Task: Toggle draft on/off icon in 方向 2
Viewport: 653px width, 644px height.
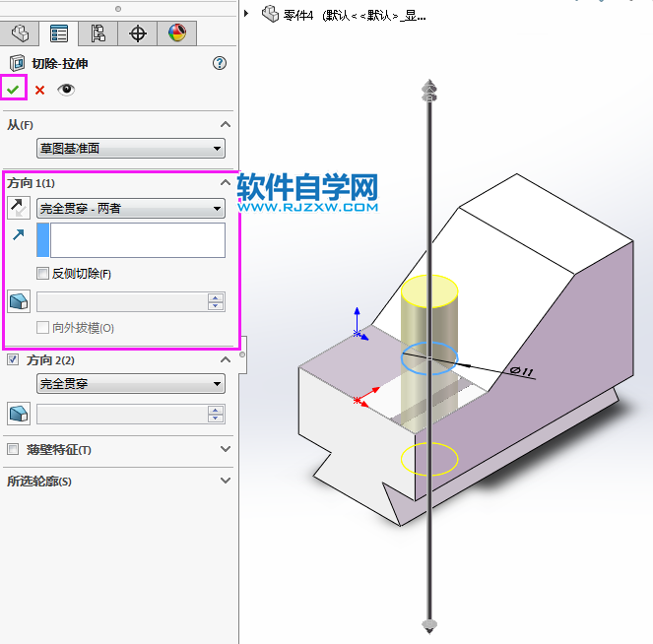Action: [x=19, y=414]
